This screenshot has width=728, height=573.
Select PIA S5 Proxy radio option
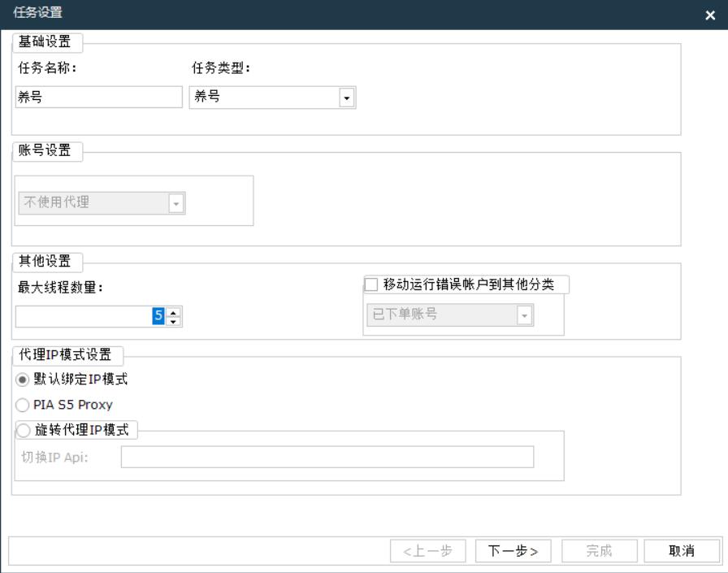point(23,405)
